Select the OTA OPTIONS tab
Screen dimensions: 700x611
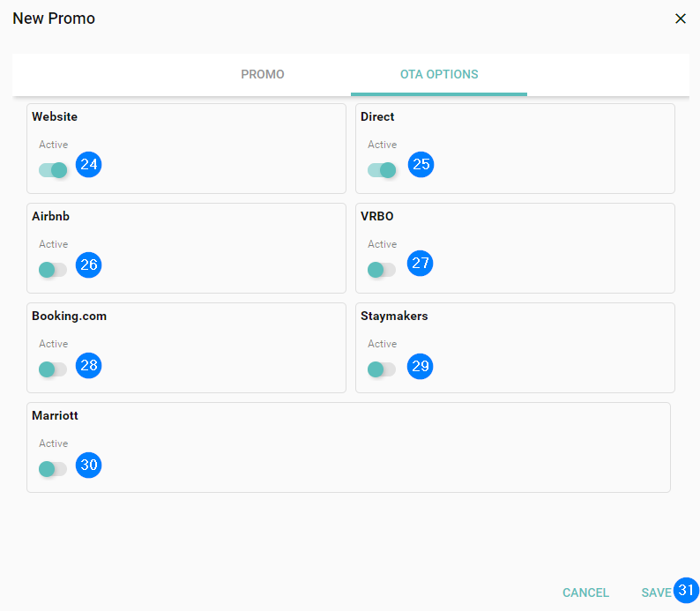point(439,74)
